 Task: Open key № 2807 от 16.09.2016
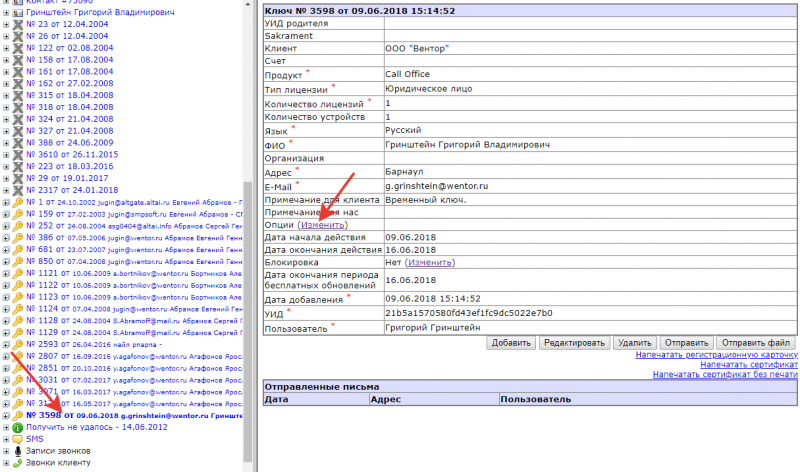[x=134, y=356]
